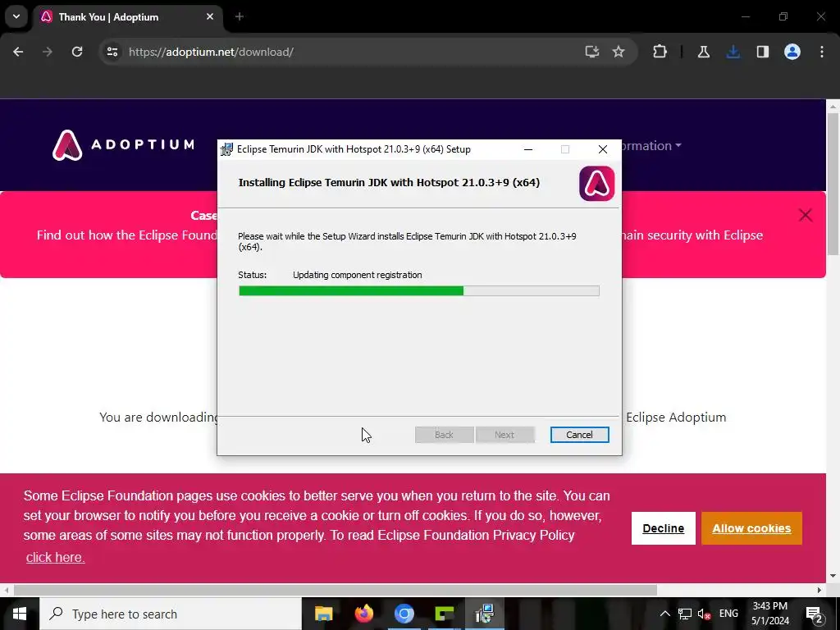840x630 pixels.
Task: Open the Windows Start menu
Action: [x=20, y=614]
